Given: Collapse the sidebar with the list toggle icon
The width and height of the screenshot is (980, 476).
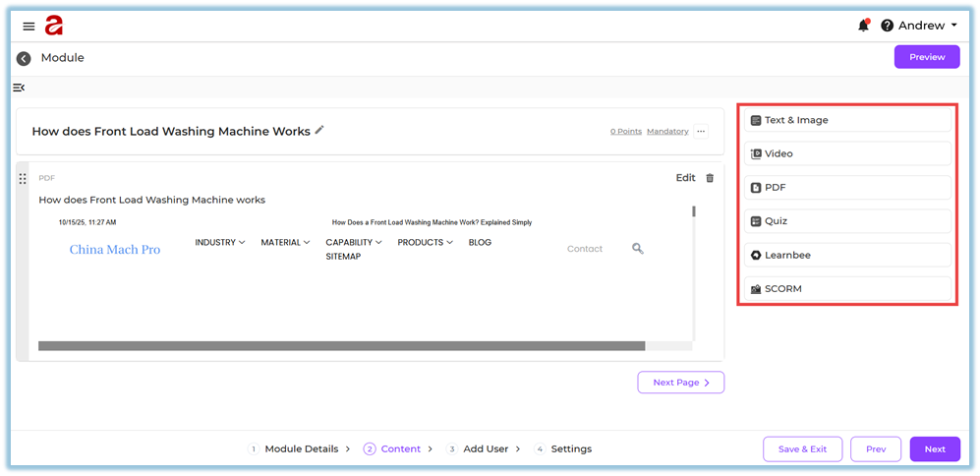Looking at the screenshot, I should pyautogui.click(x=19, y=89).
